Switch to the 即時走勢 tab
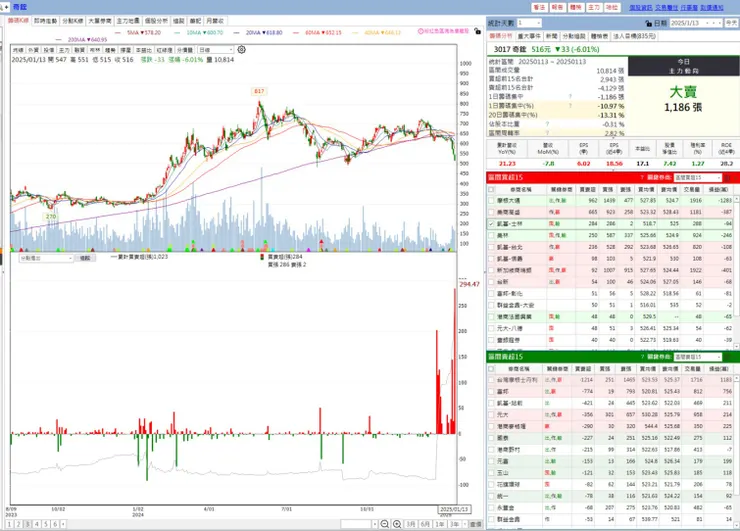This screenshot has width=740, height=531. pos(46,21)
